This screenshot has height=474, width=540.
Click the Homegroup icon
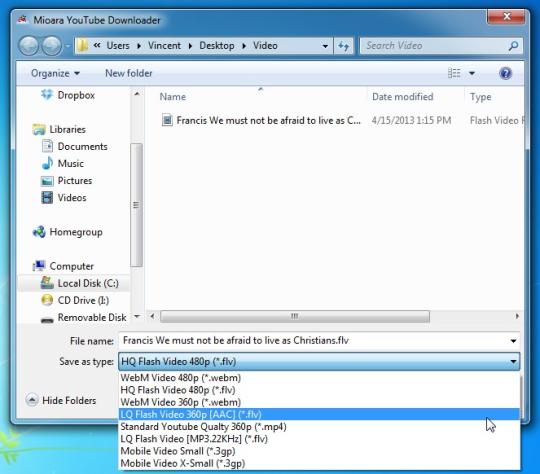coord(39,232)
